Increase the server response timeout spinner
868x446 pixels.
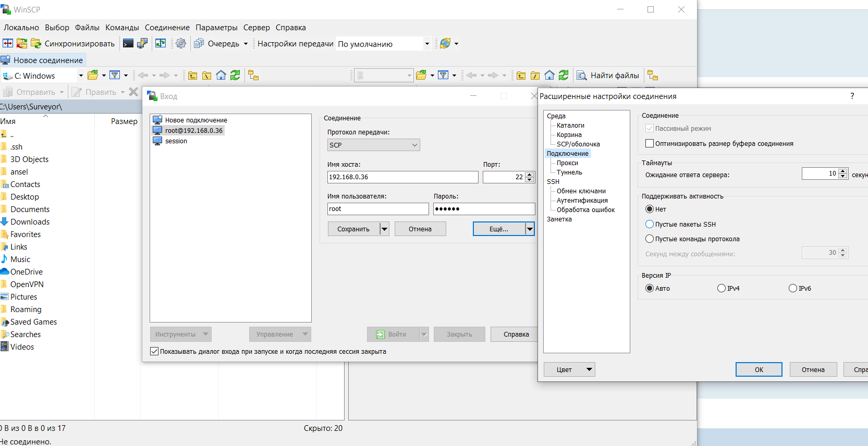[843, 171]
